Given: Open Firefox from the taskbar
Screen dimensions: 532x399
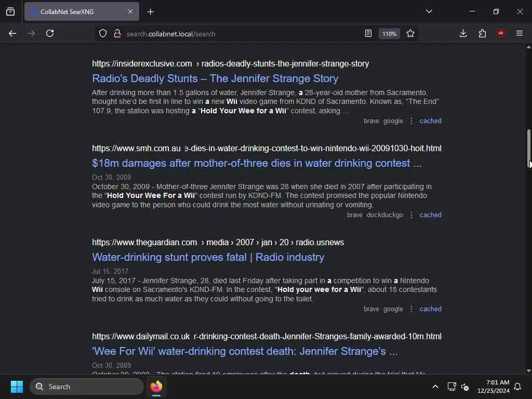Looking at the screenshot, I should pyautogui.click(x=156, y=387).
